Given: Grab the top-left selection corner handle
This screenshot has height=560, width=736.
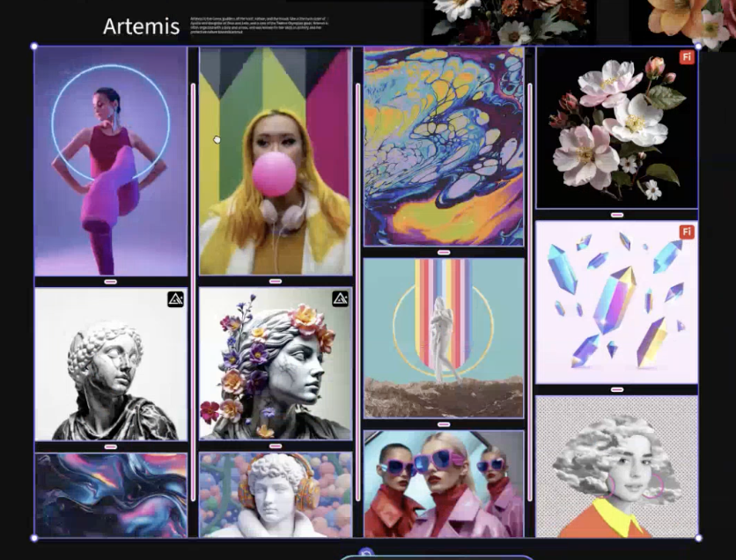Looking at the screenshot, I should [34, 47].
